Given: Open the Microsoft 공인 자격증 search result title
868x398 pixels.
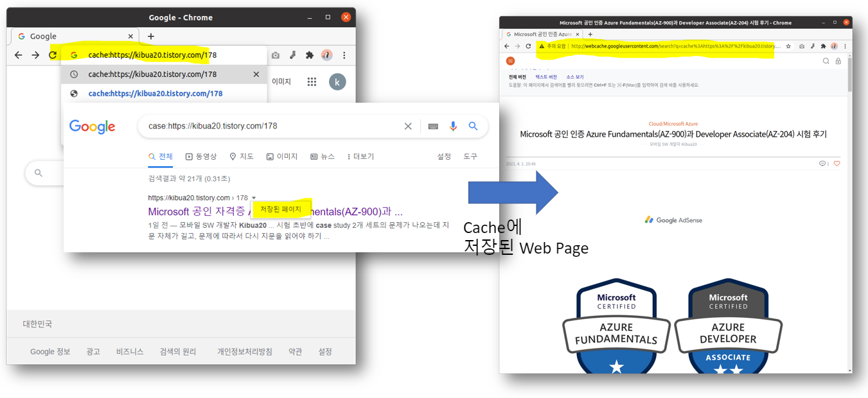Looking at the screenshot, I should (275, 212).
